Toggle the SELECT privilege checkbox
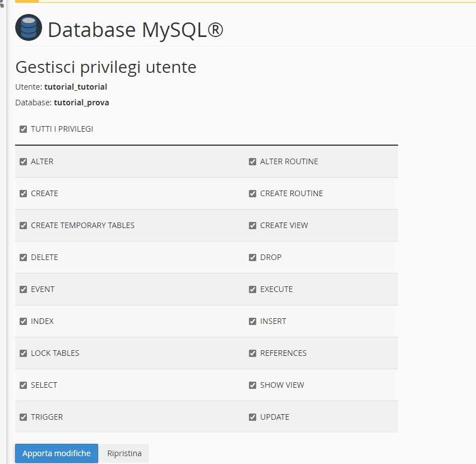The width and height of the screenshot is (476, 464). pos(24,386)
